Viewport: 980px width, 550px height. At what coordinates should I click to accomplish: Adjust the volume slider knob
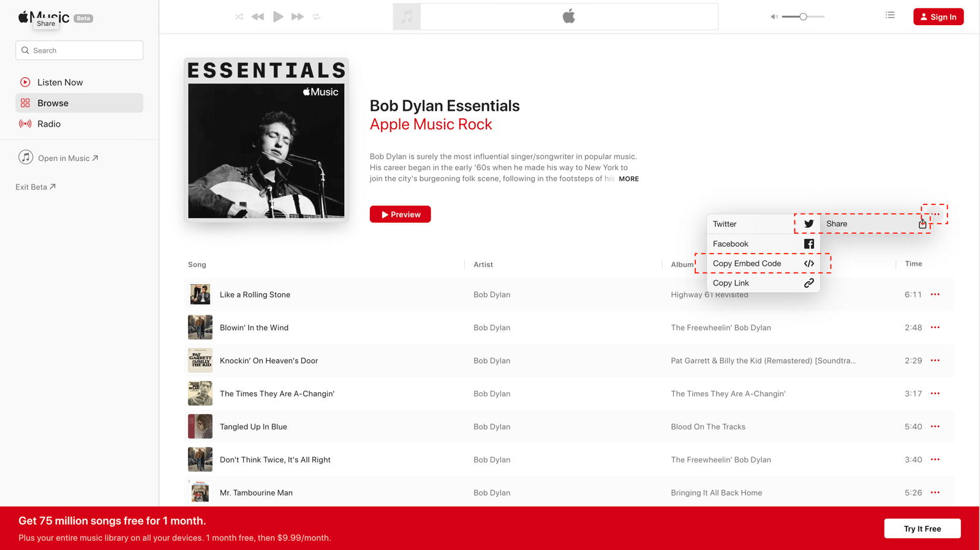point(803,17)
